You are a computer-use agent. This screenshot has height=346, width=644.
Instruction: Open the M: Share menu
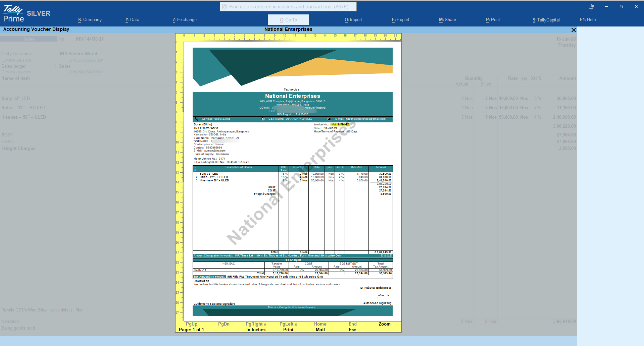(x=447, y=20)
